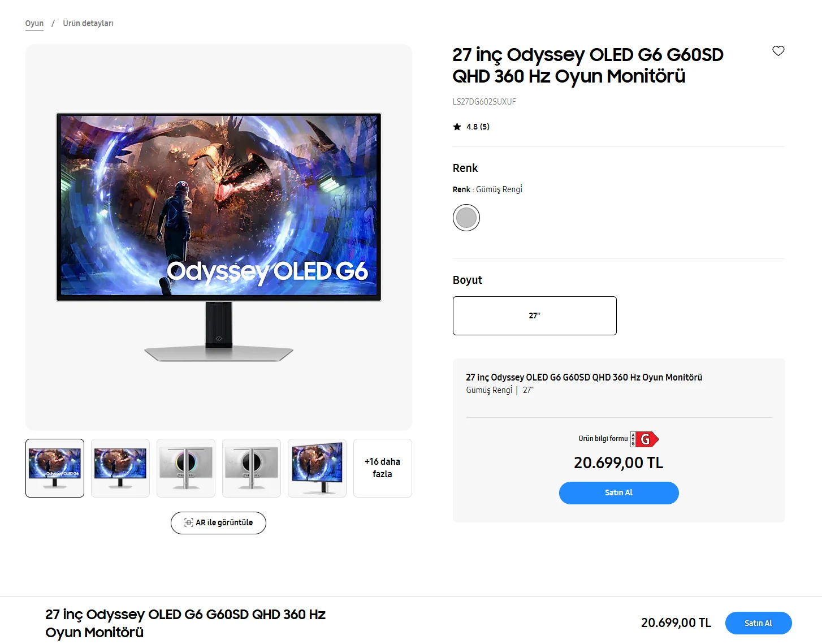
Task: Click the star rating 4.8 (5)
Action: (x=471, y=127)
